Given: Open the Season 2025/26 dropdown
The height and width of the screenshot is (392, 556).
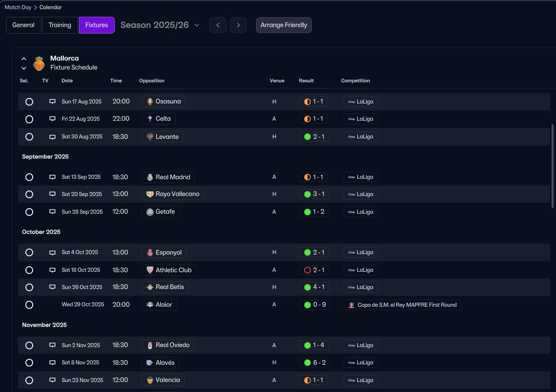Looking at the screenshot, I should 160,25.
